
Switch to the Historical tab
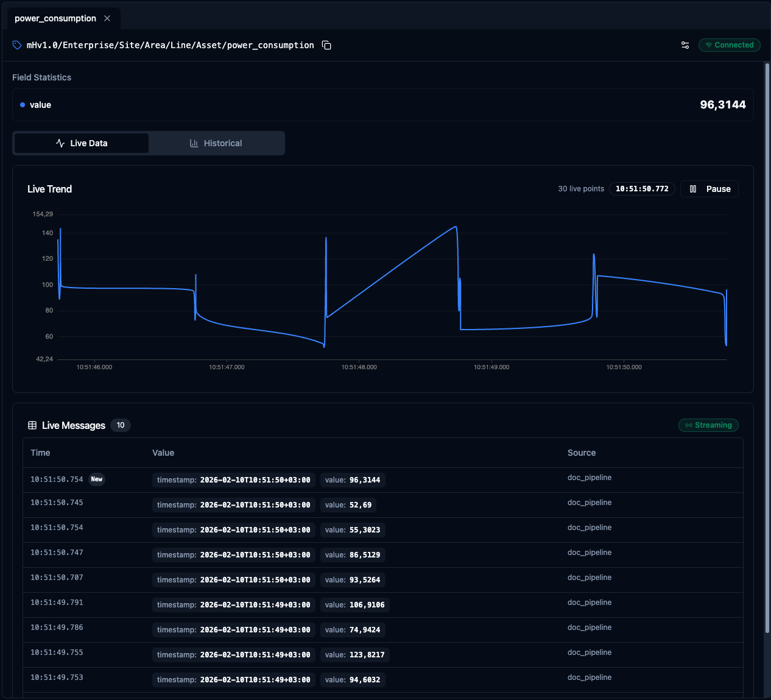pos(216,143)
